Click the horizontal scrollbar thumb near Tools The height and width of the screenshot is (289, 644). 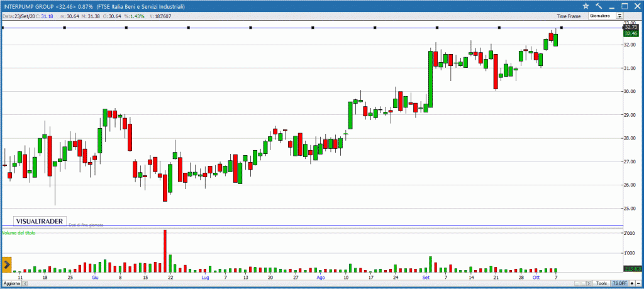pyautogui.click(x=580, y=284)
